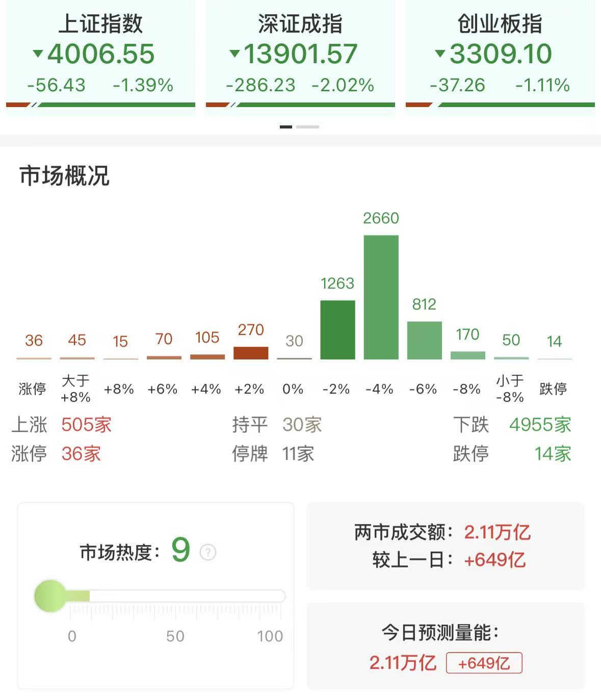Select the second page indicator dot
Viewport: 601px width, 700px height.
tap(307, 127)
